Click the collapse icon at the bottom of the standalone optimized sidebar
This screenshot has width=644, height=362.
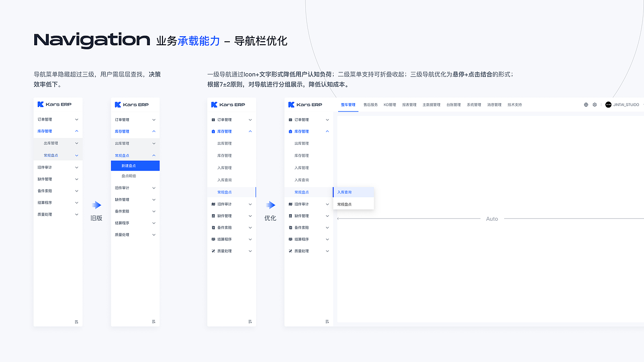[x=250, y=322]
